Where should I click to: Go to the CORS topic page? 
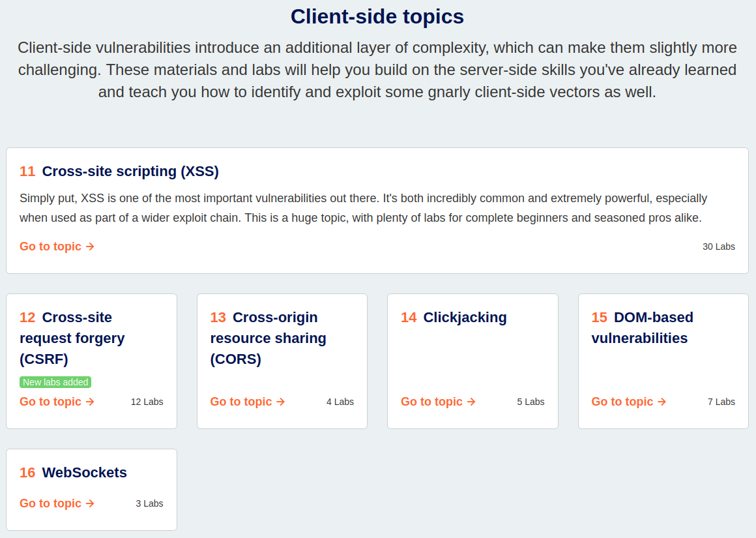pos(240,402)
